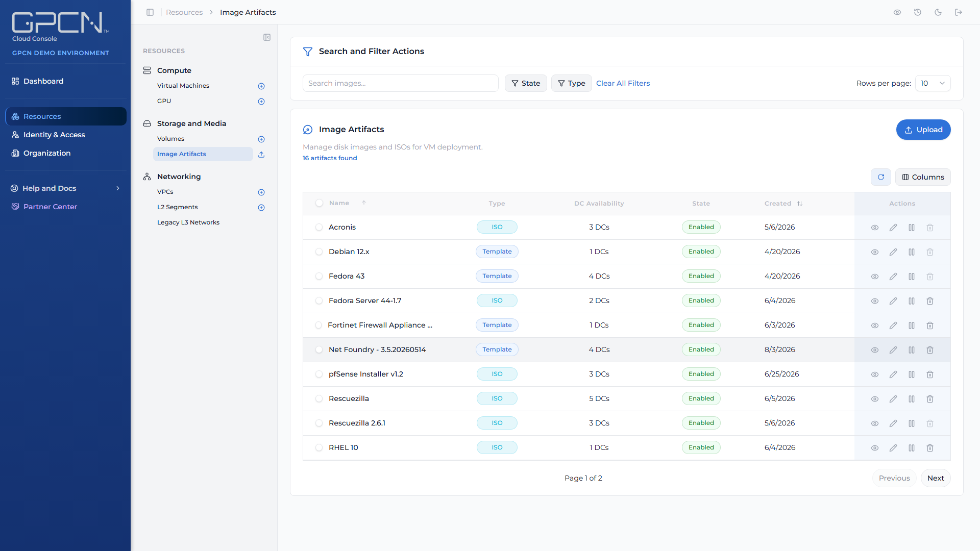Toggle the select-all checkbox in table header
This screenshot has height=551, width=980.
click(x=319, y=203)
